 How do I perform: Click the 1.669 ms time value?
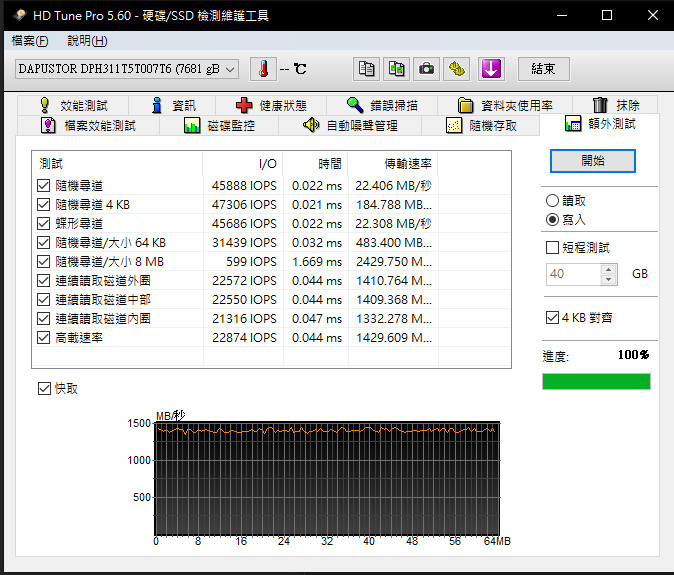click(x=317, y=261)
